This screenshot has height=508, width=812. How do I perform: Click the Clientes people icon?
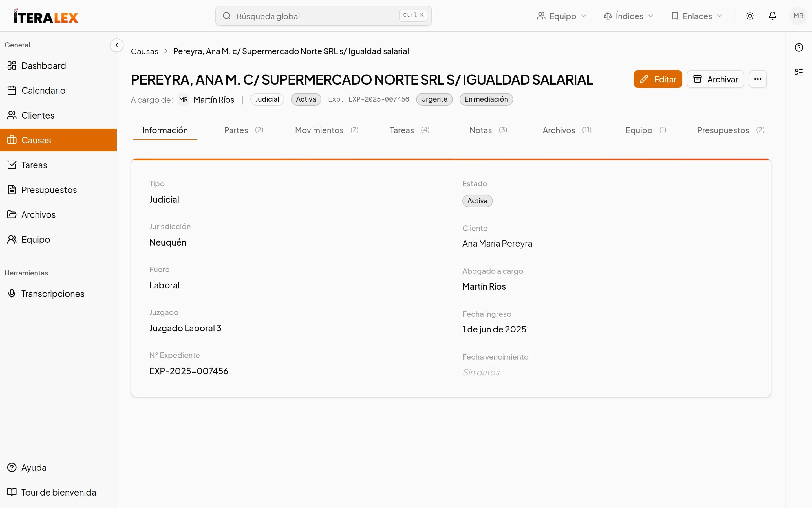pos(12,115)
